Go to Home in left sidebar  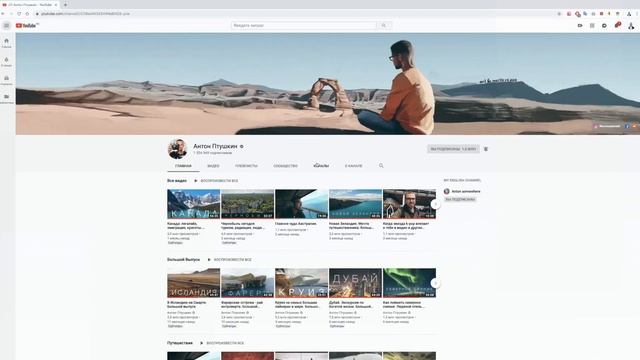pos(7,43)
